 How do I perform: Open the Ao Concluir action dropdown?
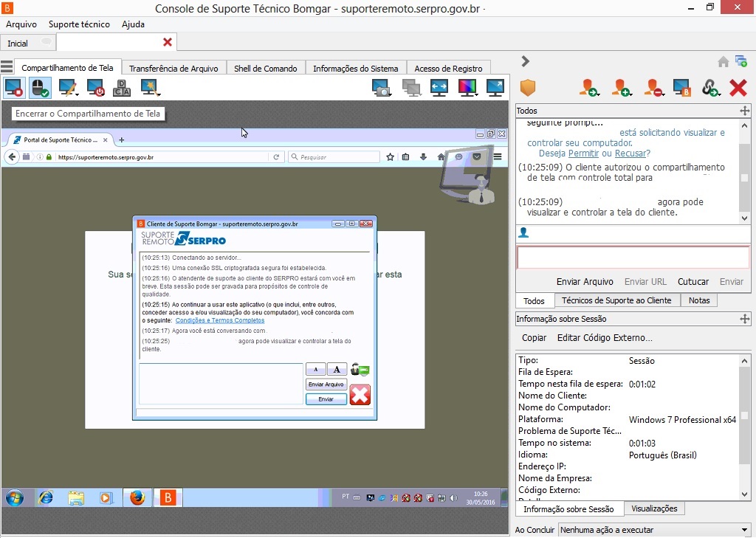pos(655,530)
